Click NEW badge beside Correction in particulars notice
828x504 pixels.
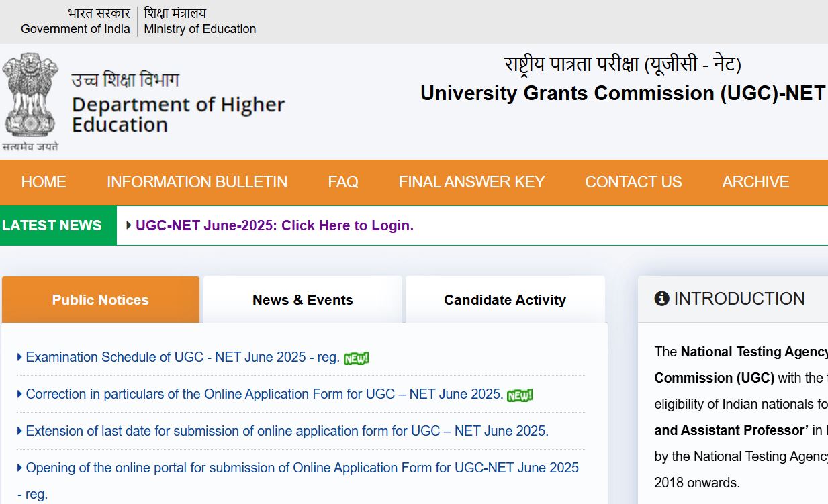point(520,395)
